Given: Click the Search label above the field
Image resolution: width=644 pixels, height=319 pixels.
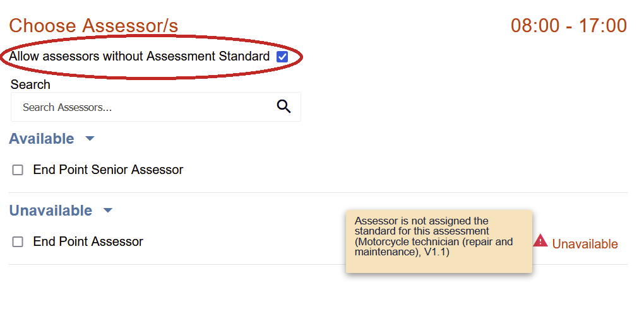Looking at the screenshot, I should [x=30, y=84].
